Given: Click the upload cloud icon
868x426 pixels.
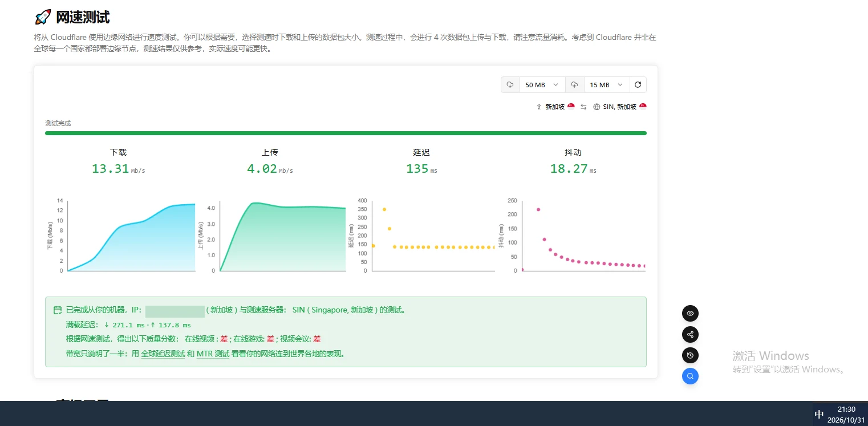Looking at the screenshot, I should 574,84.
